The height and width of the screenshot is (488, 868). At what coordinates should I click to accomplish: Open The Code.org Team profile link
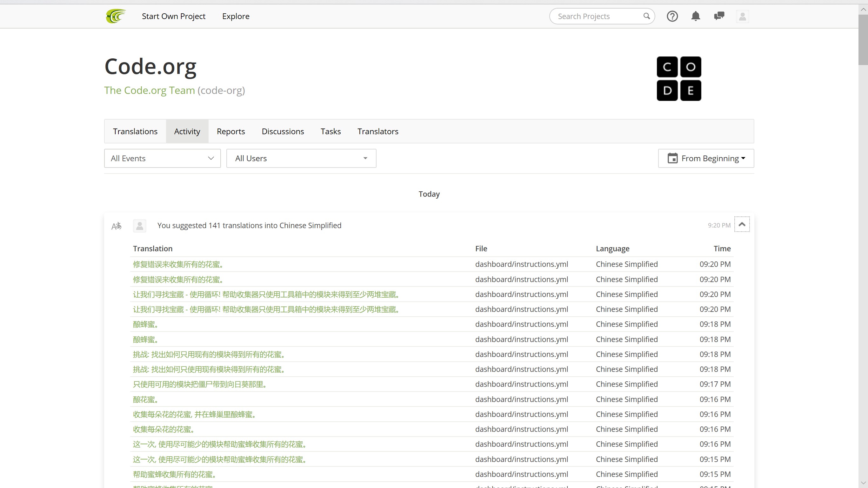pos(149,90)
